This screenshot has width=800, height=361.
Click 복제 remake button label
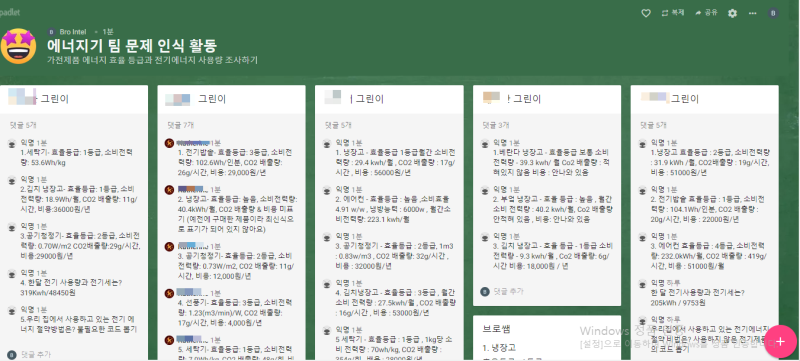(678, 13)
